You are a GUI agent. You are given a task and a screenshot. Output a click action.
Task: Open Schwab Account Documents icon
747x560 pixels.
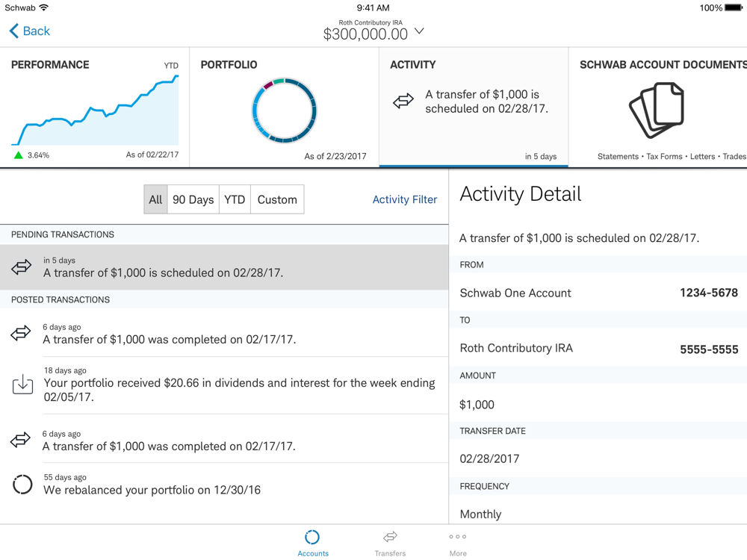657,110
